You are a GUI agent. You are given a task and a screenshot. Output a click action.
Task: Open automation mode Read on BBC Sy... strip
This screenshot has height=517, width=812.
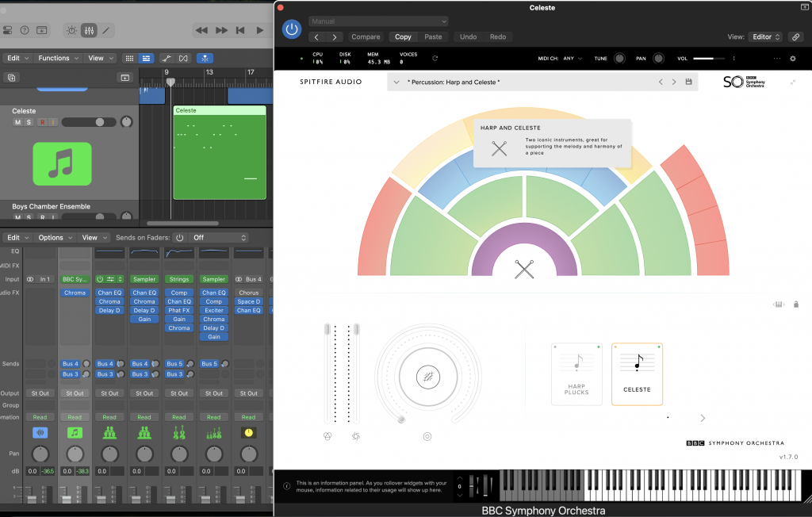[75, 417]
